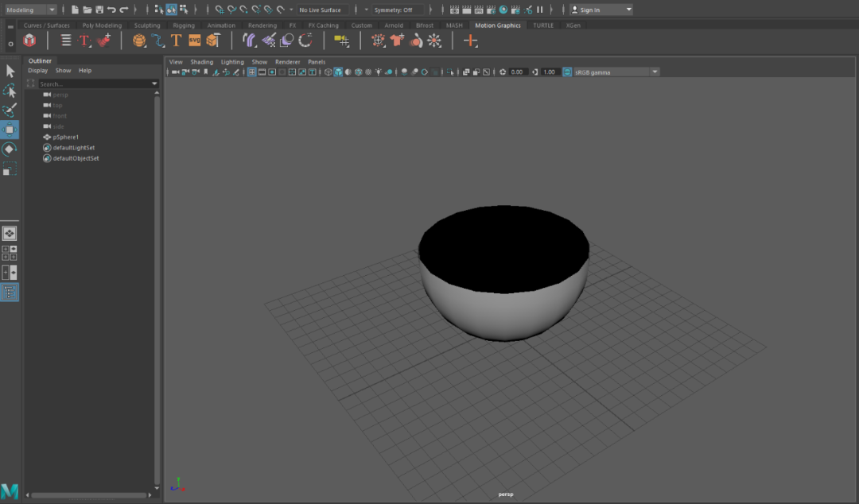Open the viewport Shading menu

click(201, 62)
